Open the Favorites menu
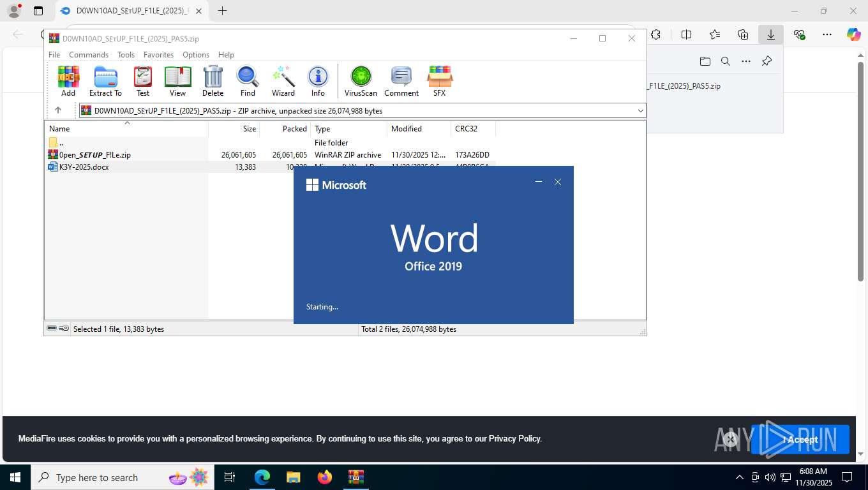The height and width of the screenshot is (490, 868). click(158, 55)
